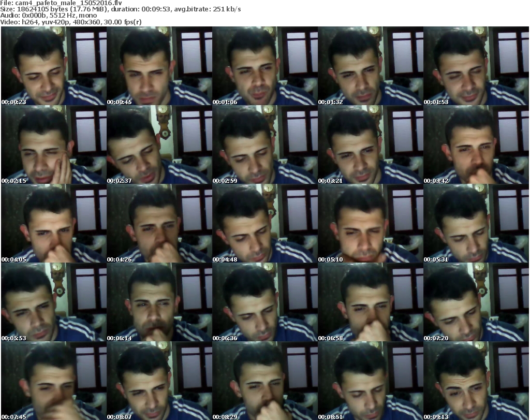Pick the thumbnail frame at 00:05:31
The width and height of the screenshot is (530, 420).
[x=476, y=224]
